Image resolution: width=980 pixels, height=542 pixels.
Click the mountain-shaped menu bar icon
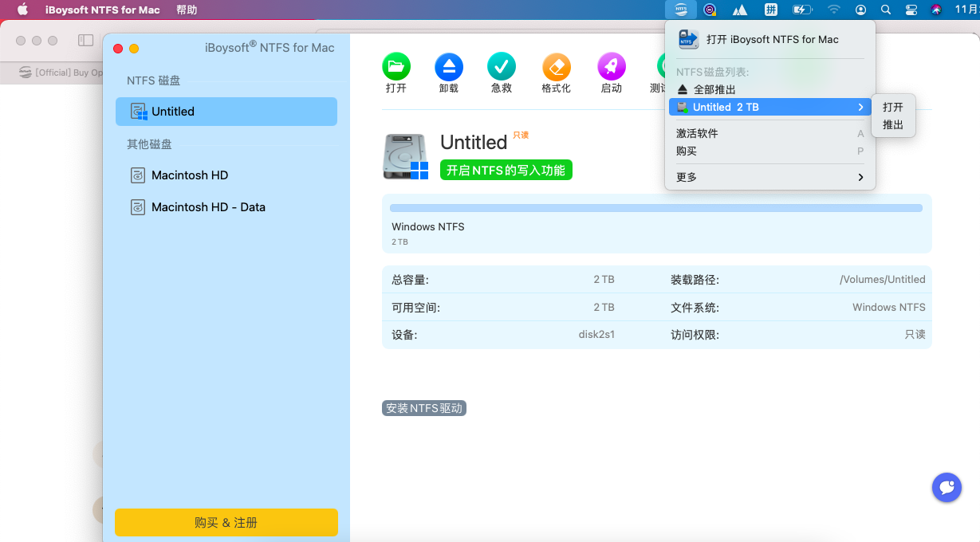click(740, 10)
